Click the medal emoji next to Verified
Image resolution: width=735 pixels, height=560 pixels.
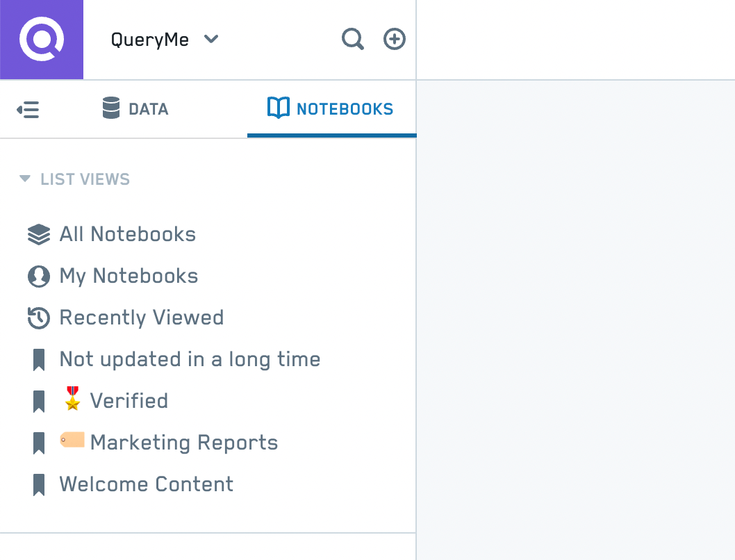72,400
